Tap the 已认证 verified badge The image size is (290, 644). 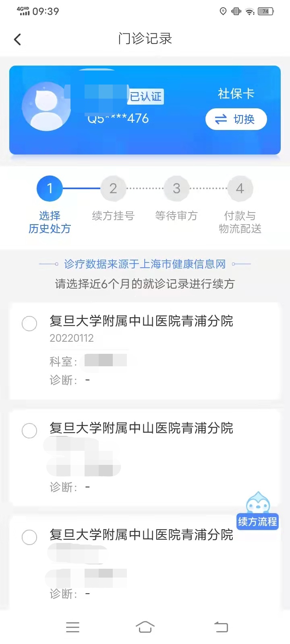146,97
